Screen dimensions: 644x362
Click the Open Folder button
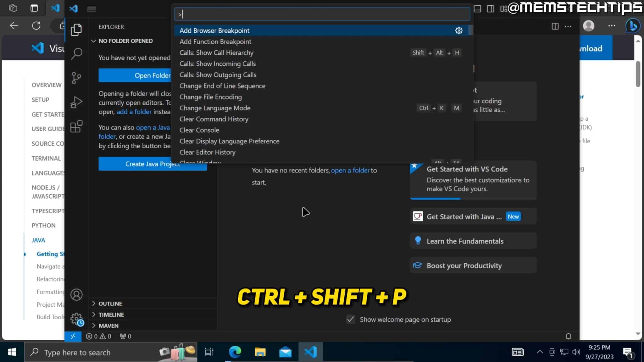point(135,75)
